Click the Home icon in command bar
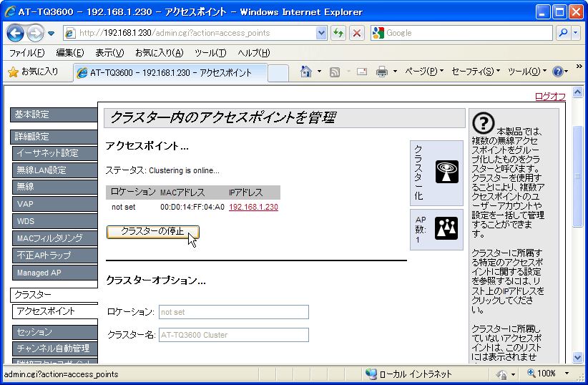This screenshot has width=588, height=385. [306, 72]
